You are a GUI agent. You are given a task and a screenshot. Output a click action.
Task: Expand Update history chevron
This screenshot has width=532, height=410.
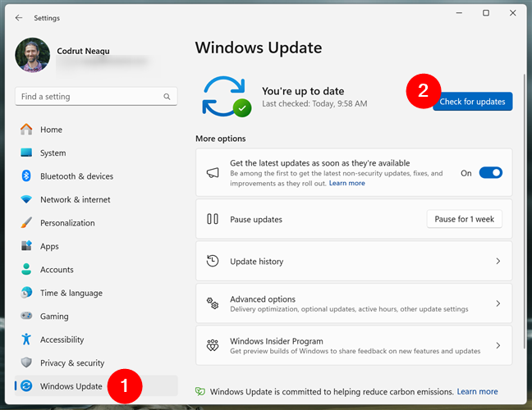498,261
